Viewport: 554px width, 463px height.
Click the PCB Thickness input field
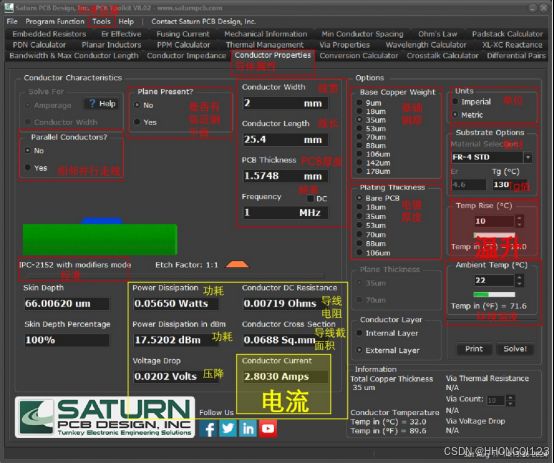click(x=285, y=176)
